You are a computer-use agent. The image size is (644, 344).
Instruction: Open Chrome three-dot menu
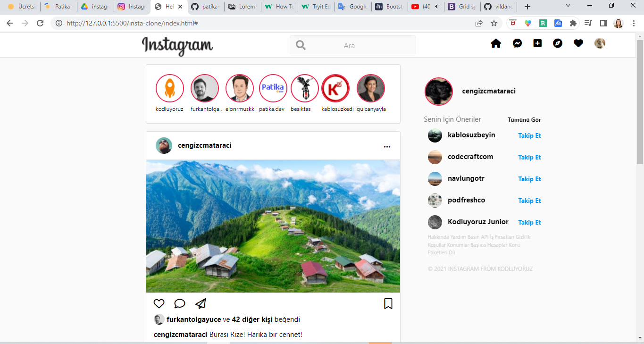point(634,23)
